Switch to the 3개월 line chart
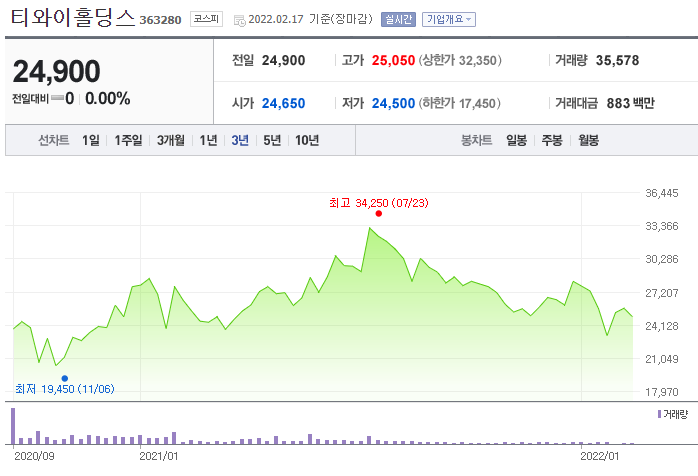The width and height of the screenshot is (698, 476). tap(170, 141)
